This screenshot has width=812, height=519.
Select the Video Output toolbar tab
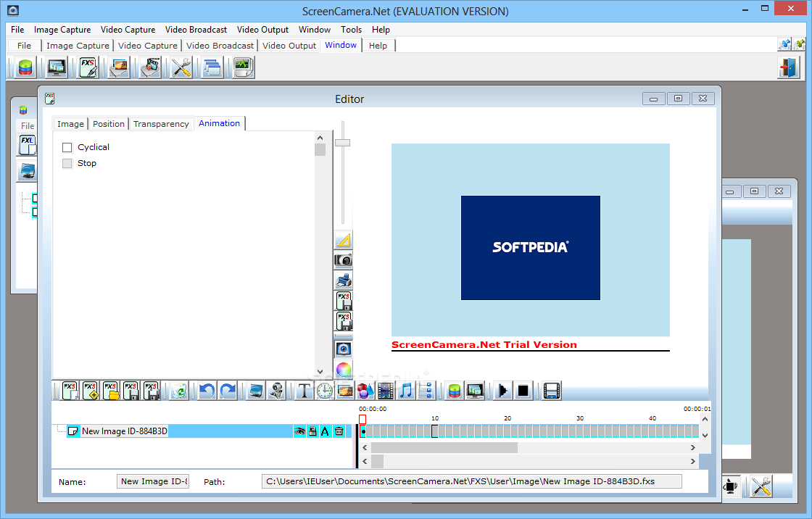click(x=289, y=46)
